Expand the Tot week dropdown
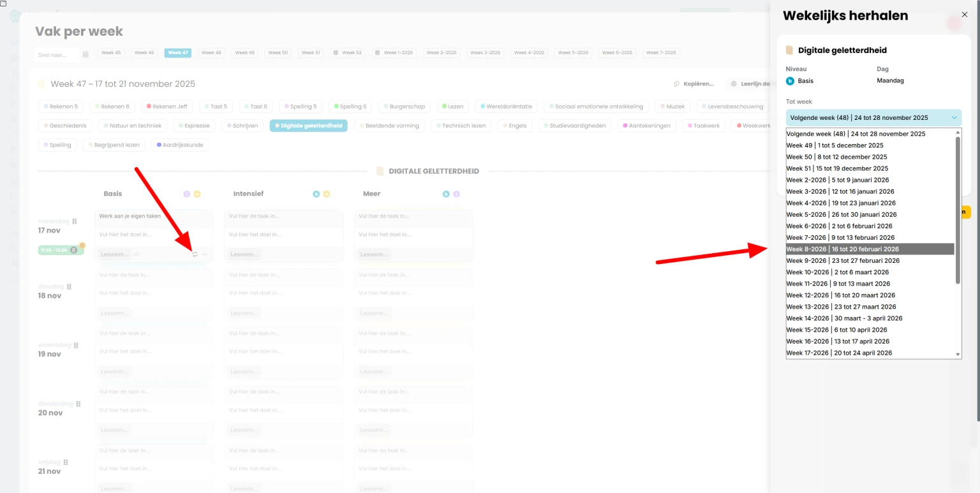 click(x=873, y=117)
